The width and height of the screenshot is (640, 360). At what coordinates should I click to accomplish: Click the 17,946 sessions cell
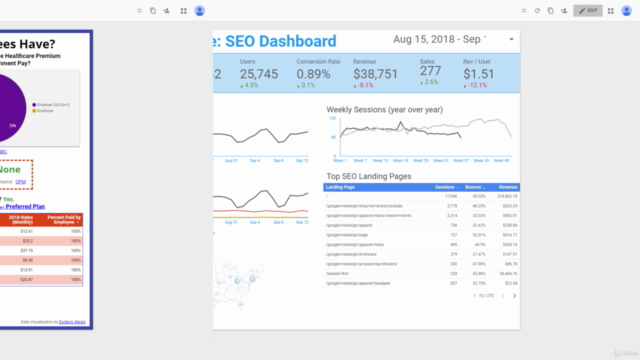tap(451, 196)
